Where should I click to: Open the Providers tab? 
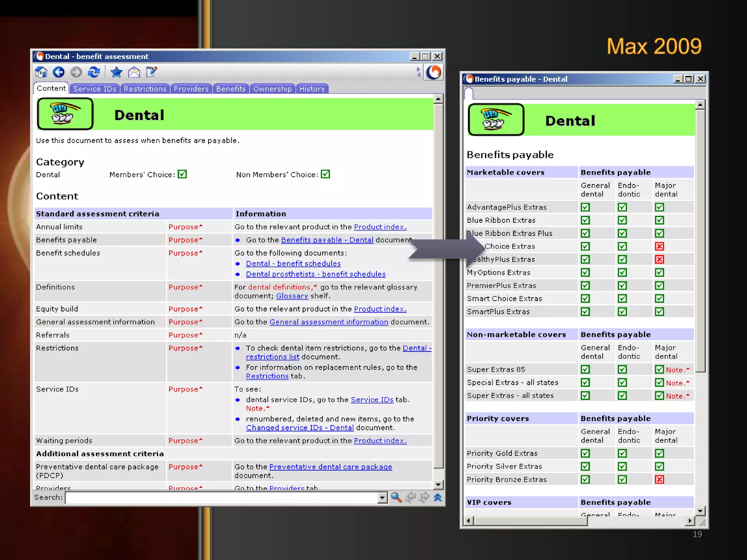click(x=191, y=89)
